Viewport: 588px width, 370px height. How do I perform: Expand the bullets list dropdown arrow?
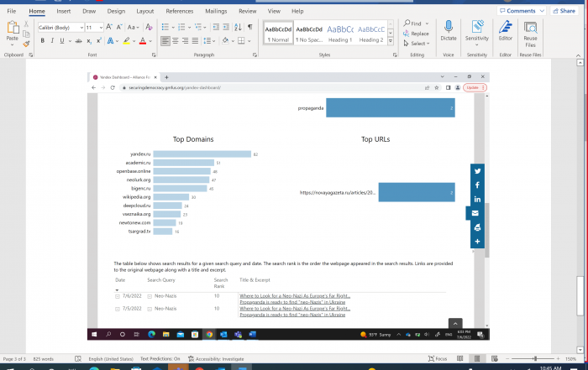[x=173, y=28]
